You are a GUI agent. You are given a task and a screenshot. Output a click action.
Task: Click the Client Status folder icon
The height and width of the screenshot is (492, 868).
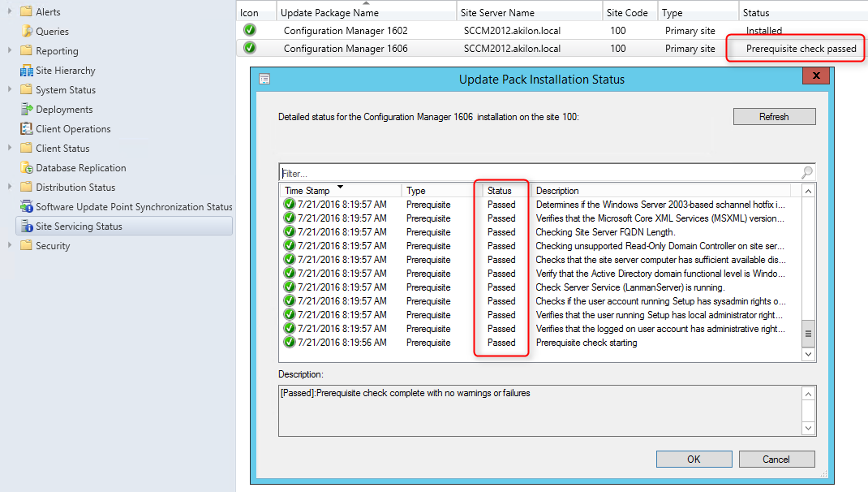click(x=26, y=148)
